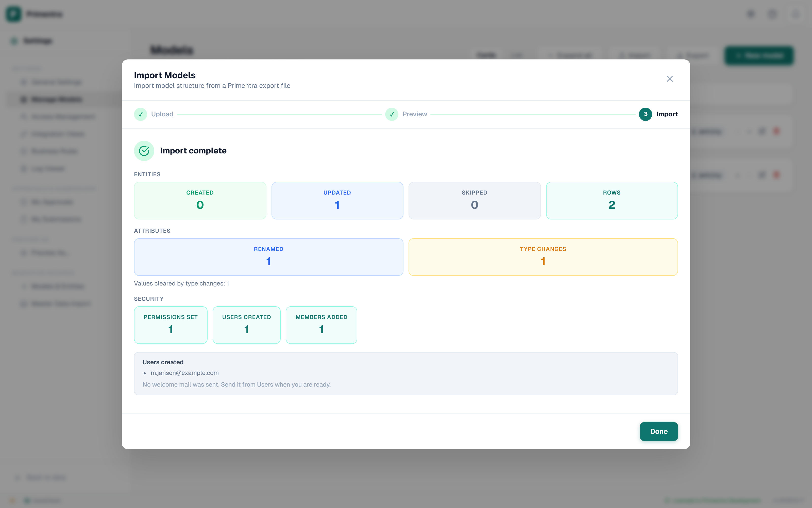Select the Upload step label

162,114
